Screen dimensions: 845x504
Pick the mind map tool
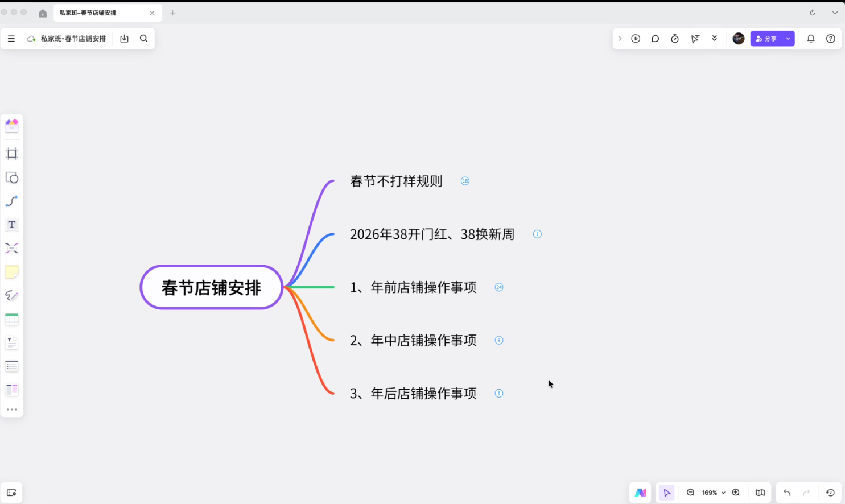[11, 249]
